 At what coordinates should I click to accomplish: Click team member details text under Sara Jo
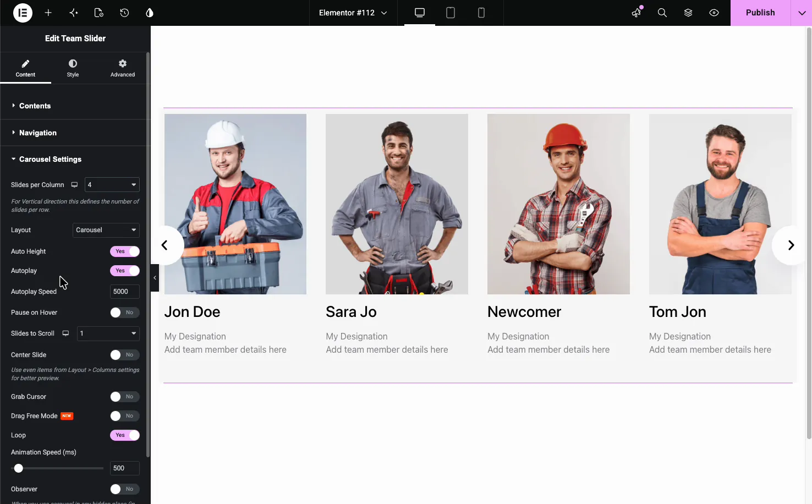point(387,349)
